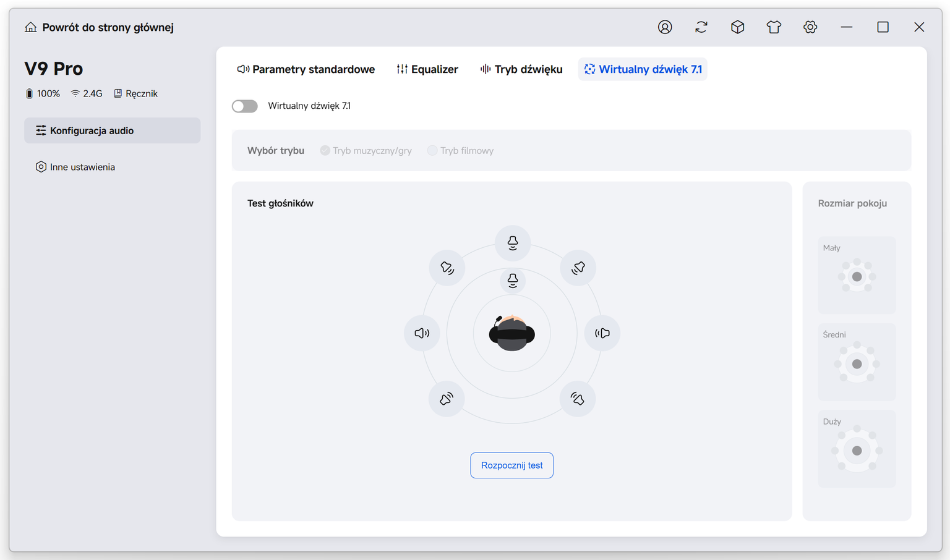Select Tryb filmowy radio option
The height and width of the screenshot is (560, 950).
460,151
